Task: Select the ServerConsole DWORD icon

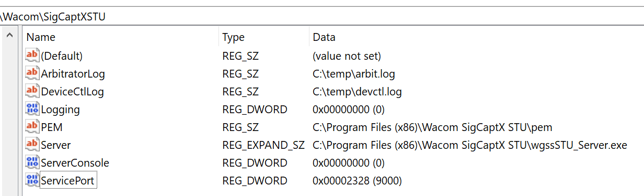Action: pyautogui.click(x=32, y=162)
